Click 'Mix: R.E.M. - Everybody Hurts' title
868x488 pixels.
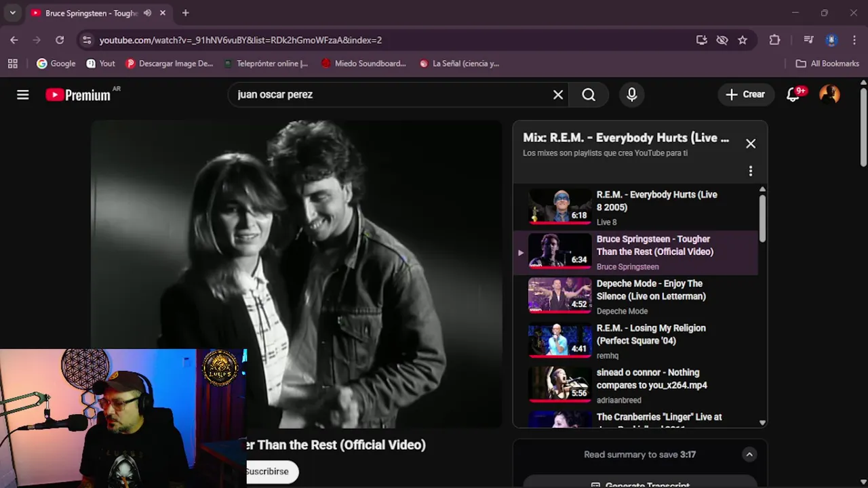pos(626,138)
